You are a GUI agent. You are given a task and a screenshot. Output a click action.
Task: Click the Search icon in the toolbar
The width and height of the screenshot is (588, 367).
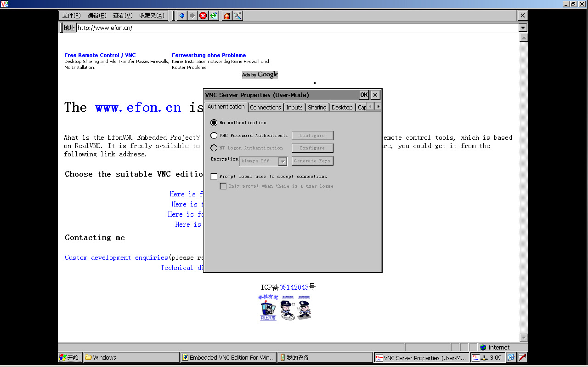[237, 15]
